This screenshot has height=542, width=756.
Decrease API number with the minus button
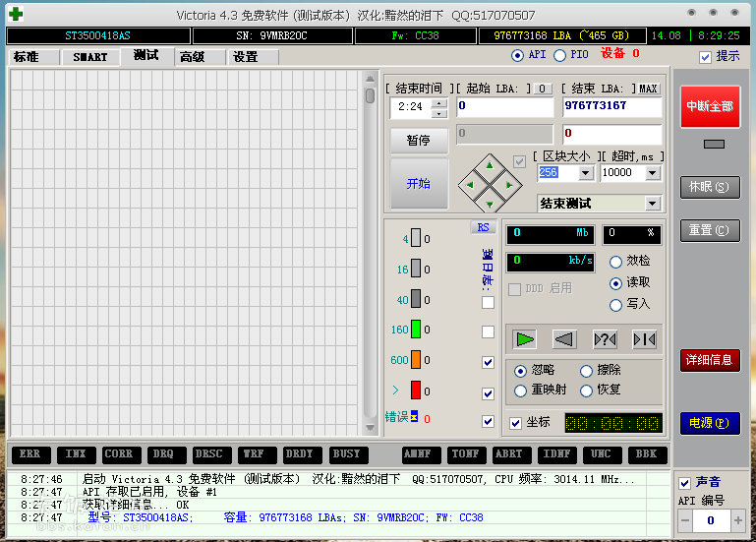(x=684, y=520)
